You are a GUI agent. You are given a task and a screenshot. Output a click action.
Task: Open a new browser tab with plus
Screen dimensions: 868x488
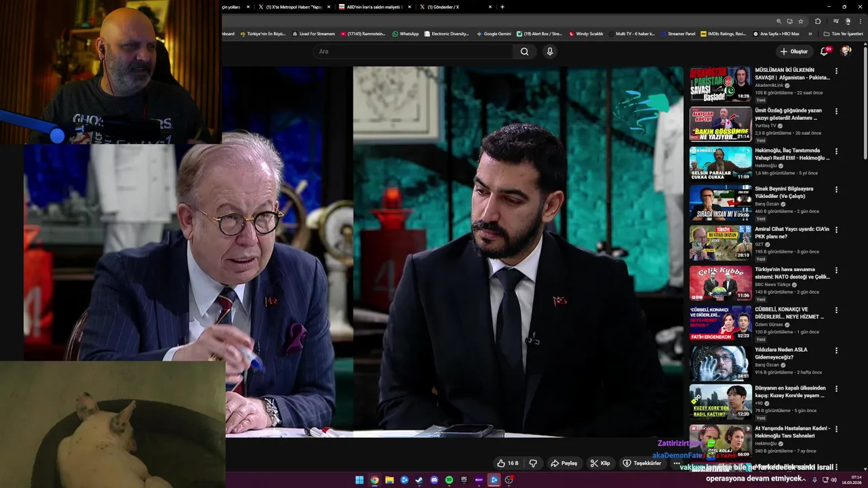pos(502,7)
